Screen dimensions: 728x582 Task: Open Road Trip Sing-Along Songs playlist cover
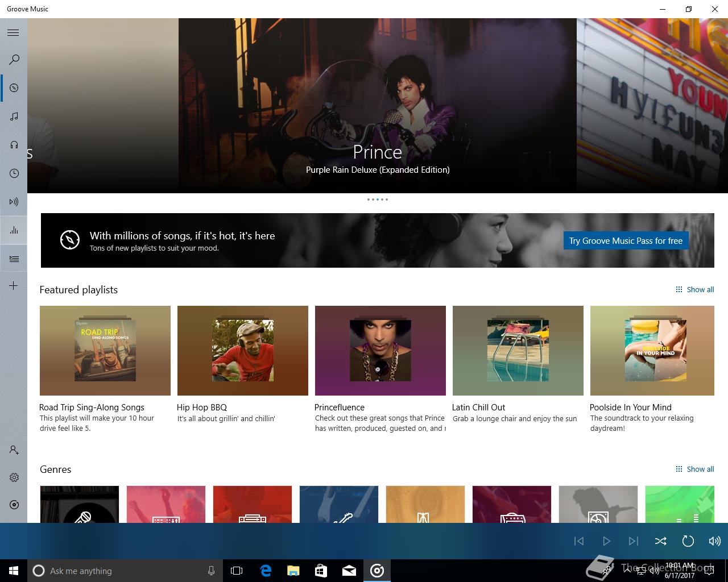105,351
